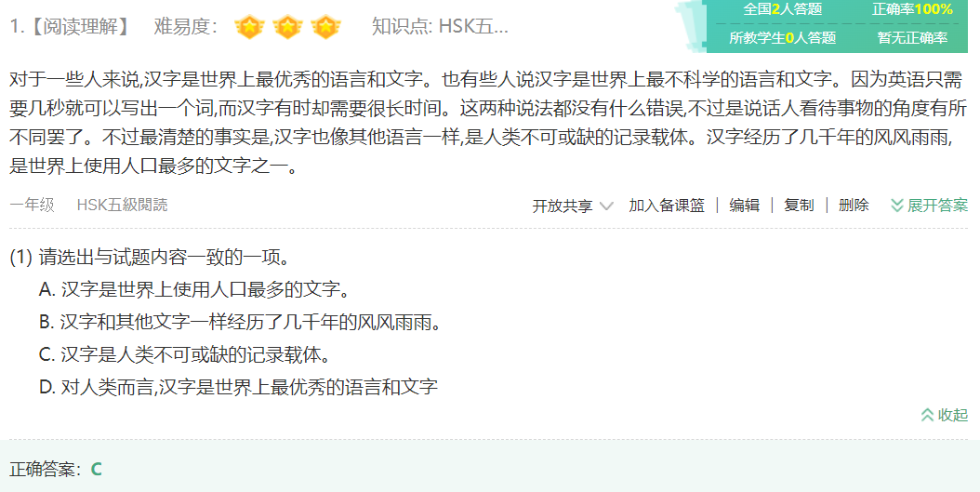Click the third difficulty star icon
Screen dimensions: 980x492
click(x=325, y=28)
